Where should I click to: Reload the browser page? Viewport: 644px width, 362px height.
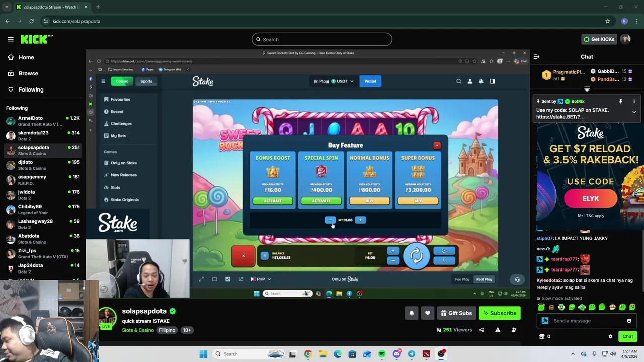point(31,21)
